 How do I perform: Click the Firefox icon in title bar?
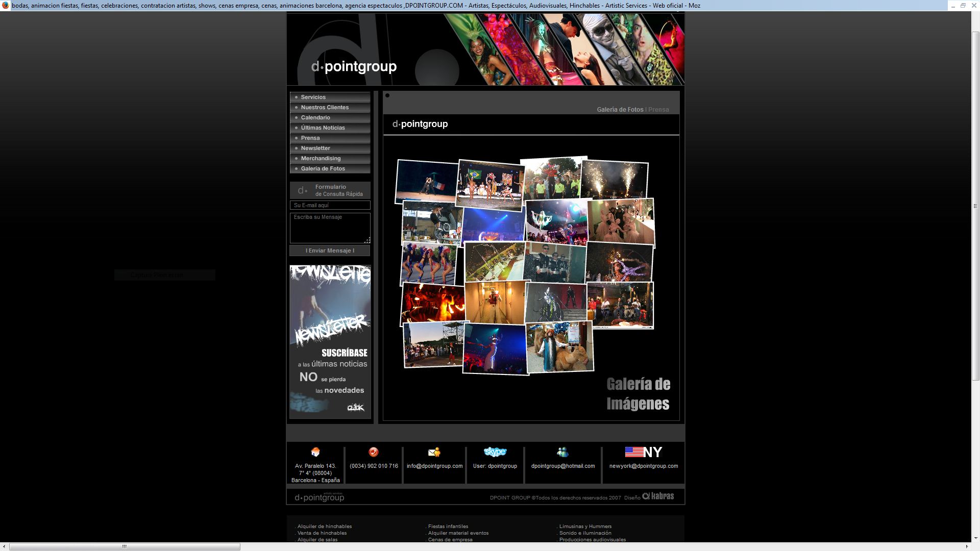coord(5,5)
